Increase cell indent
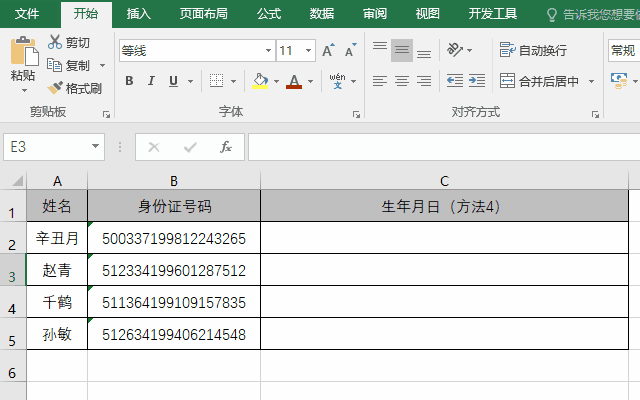 pos(477,81)
